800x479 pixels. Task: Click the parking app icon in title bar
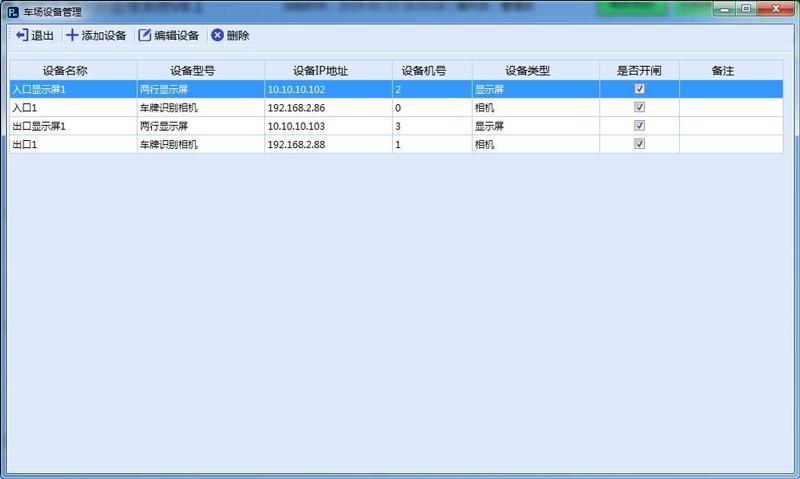point(13,12)
